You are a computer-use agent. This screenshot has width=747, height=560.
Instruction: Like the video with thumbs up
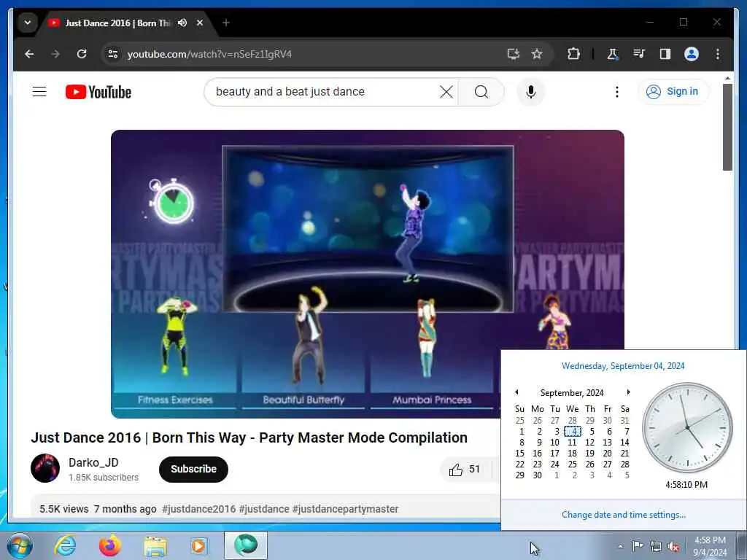(464, 470)
